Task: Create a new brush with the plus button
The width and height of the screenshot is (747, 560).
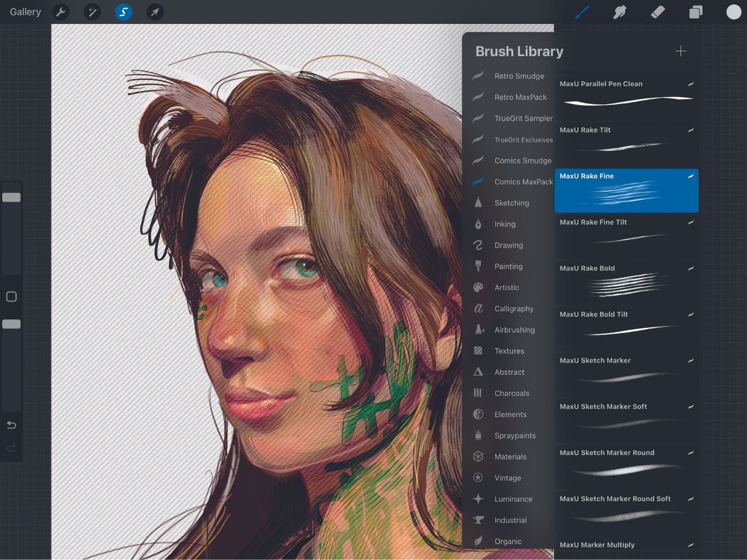Action: (x=681, y=51)
